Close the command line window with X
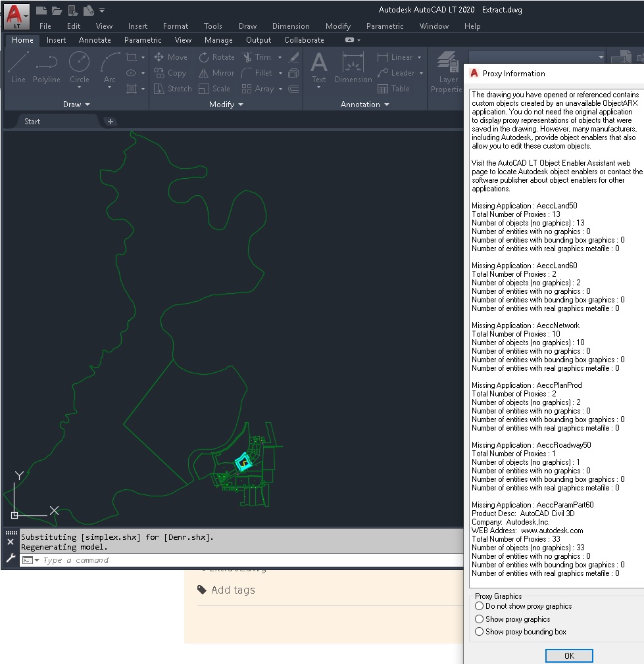The image size is (644, 664). 11,542
